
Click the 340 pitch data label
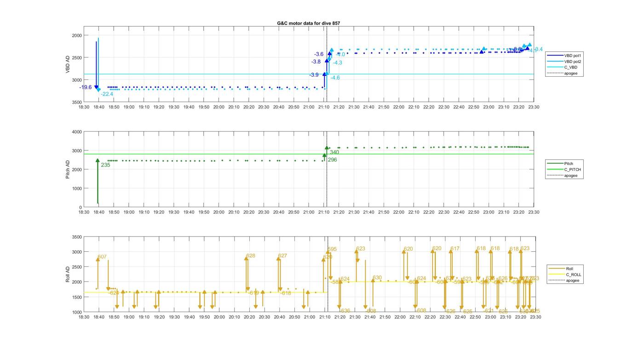pyautogui.click(x=334, y=152)
